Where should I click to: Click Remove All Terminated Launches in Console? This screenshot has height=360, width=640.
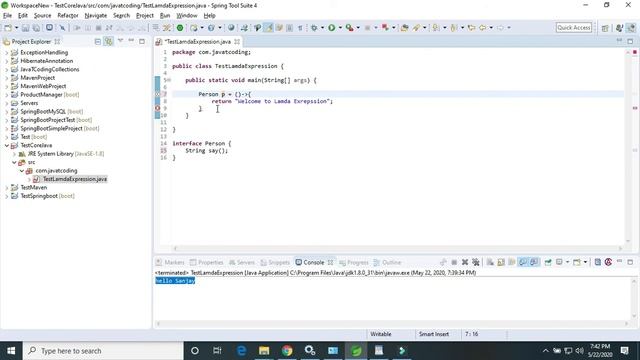click(476, 262)
